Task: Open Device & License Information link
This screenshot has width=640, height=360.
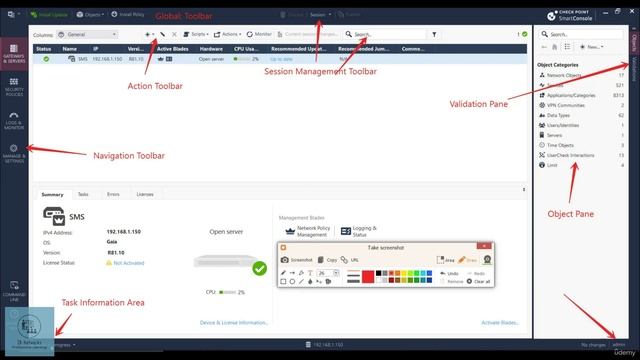Action: [x=233, y=322]
